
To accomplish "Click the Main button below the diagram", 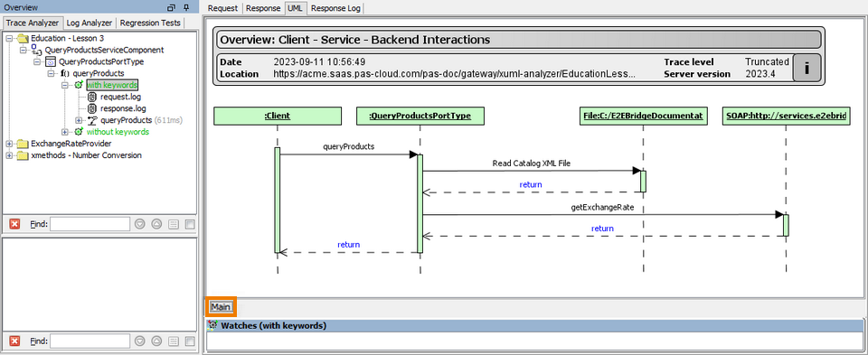I will click(221, 307).
